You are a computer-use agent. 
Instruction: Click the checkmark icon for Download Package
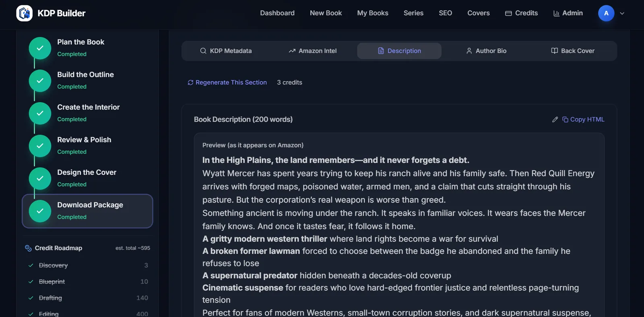(40, 211)
